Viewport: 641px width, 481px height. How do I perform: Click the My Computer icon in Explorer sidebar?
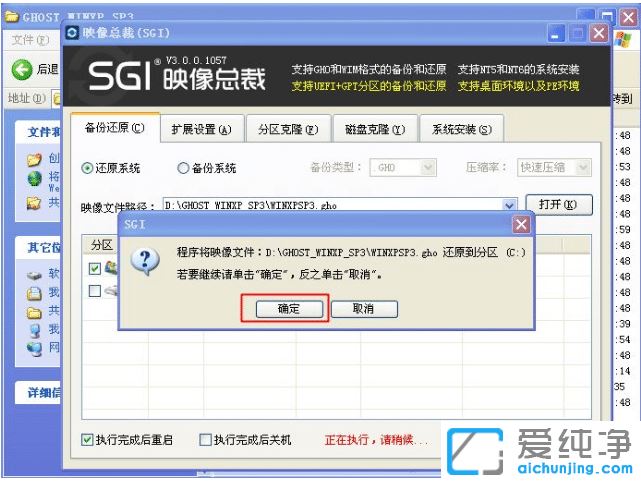coord(35,330)
